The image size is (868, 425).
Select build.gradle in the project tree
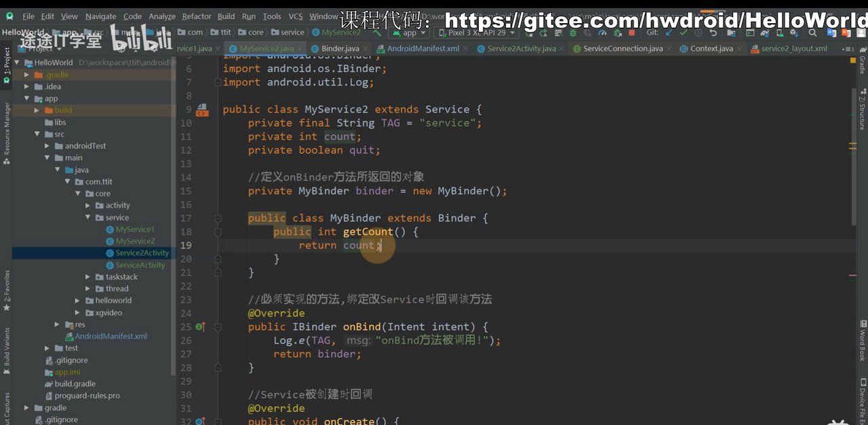[x=75, y=384]
